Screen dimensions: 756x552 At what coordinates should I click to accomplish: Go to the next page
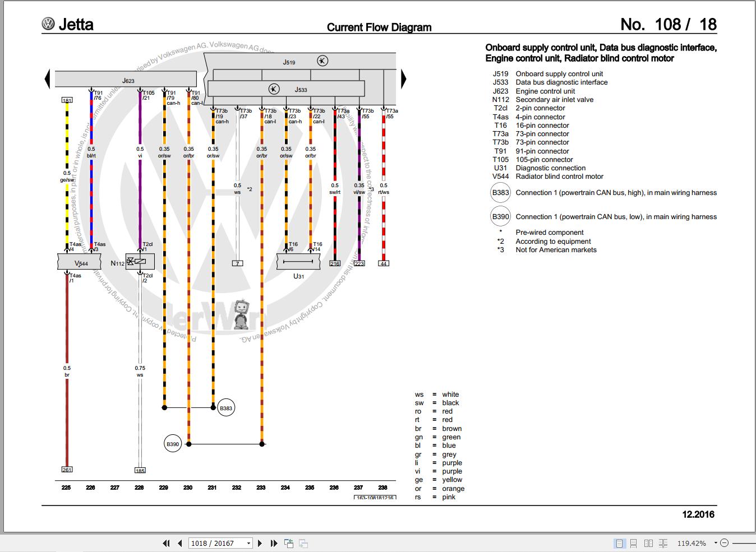pos(260,543)
